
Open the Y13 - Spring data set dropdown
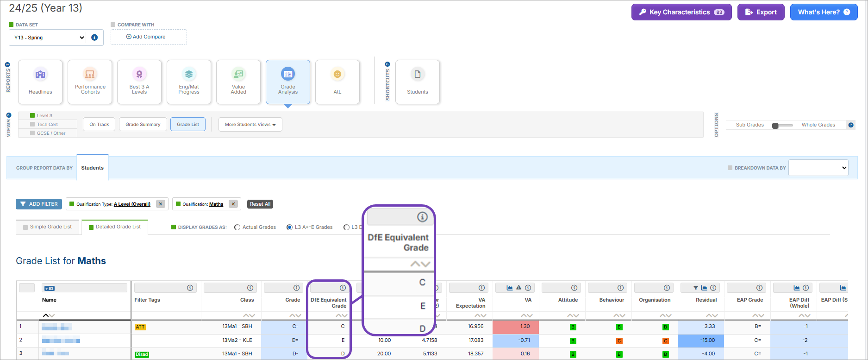tap(49, 38)
